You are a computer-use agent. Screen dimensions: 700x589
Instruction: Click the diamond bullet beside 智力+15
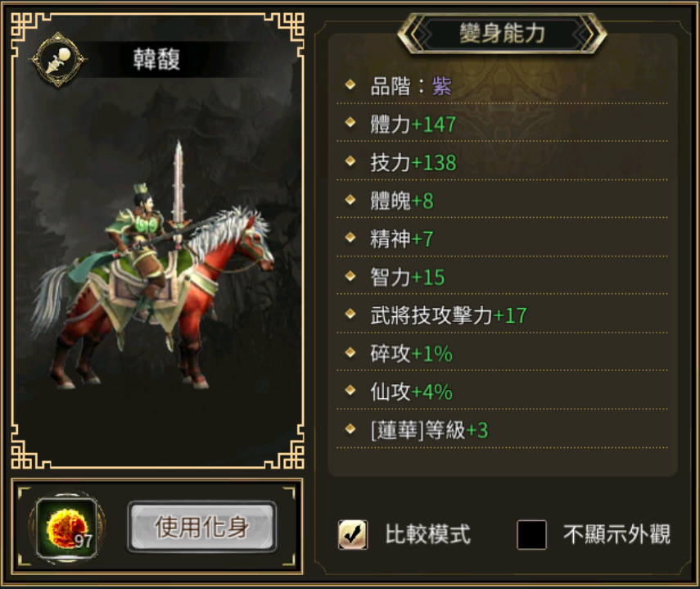[350, 276]
